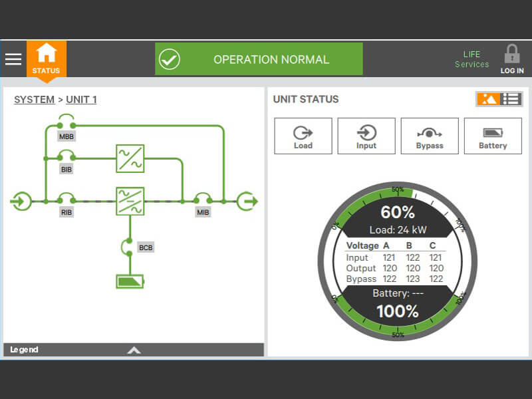The width and height of the screenshot is (532, 399).
Task: Click the LIFE Services label
Action: coord(471,59)
